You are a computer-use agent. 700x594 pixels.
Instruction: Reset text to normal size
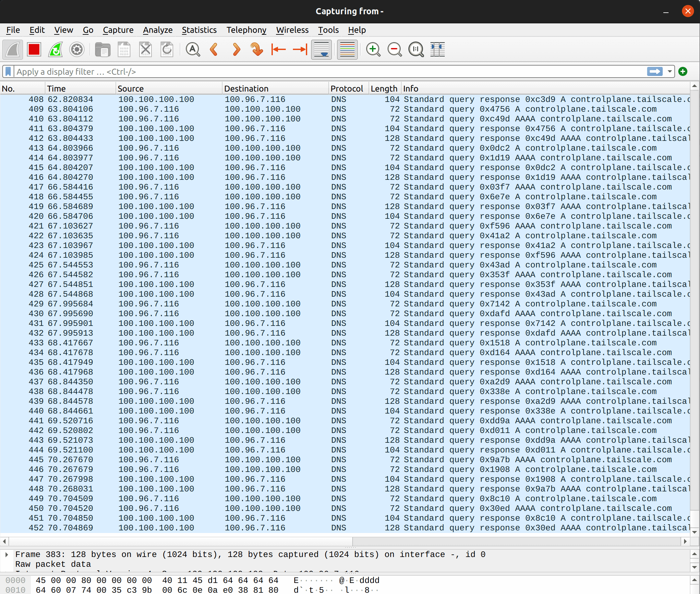point(416,49)
